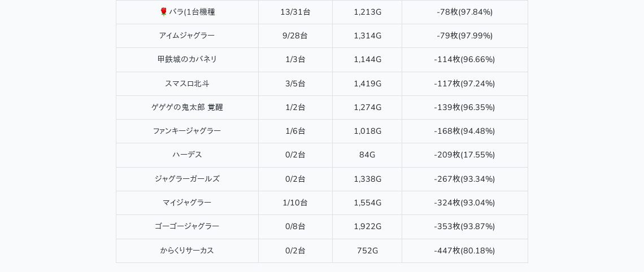Click the 13/31台 count cell
Viewport: 644px width, 272px height.
pyautogui.click(x=295, y=12)
